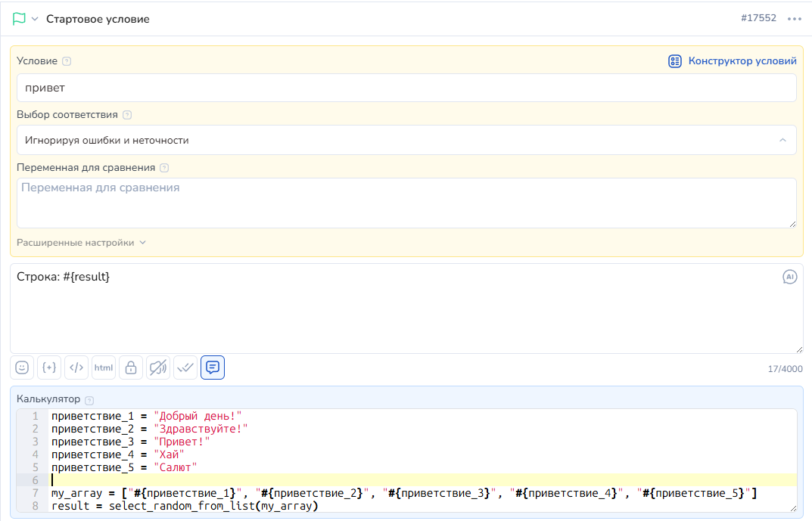The image size is (812, 521).
Task: Open the emoji picker in message toolbar
Action: pyautogui.click(x=22, y=367)
